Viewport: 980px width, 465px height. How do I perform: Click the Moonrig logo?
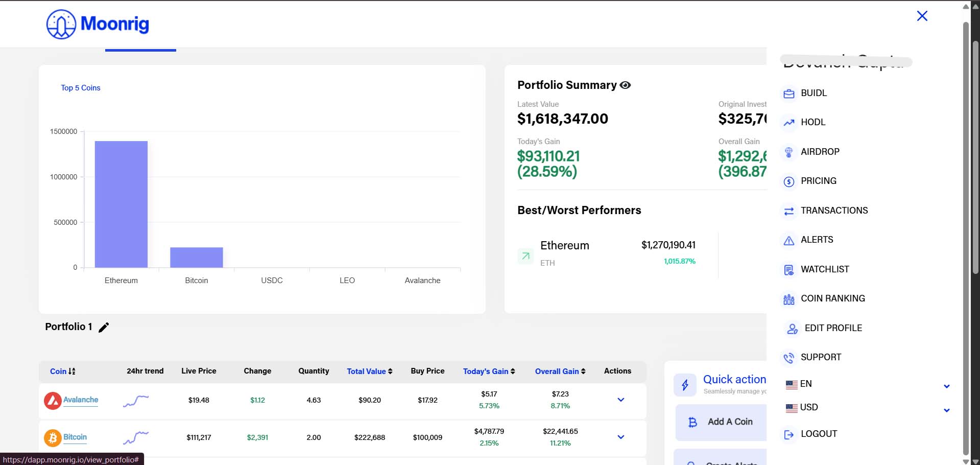(98, 24)
